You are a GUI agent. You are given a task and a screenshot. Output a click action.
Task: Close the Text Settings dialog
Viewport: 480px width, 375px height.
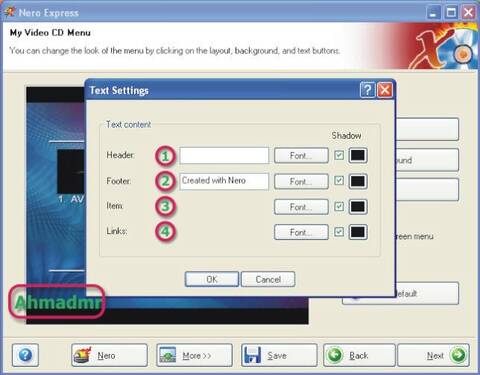click(385, 90)
